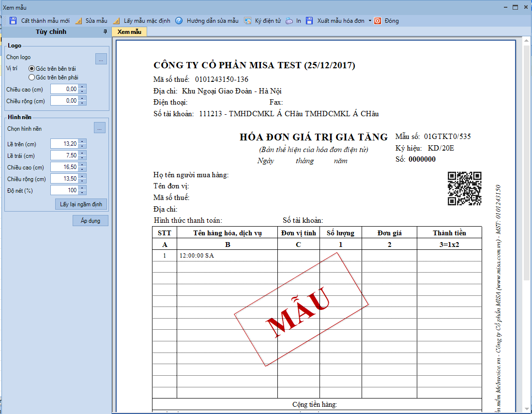Expand the 'Xuất mẫu hóa đơn' dropdown arrow

(x=370, y=21)
